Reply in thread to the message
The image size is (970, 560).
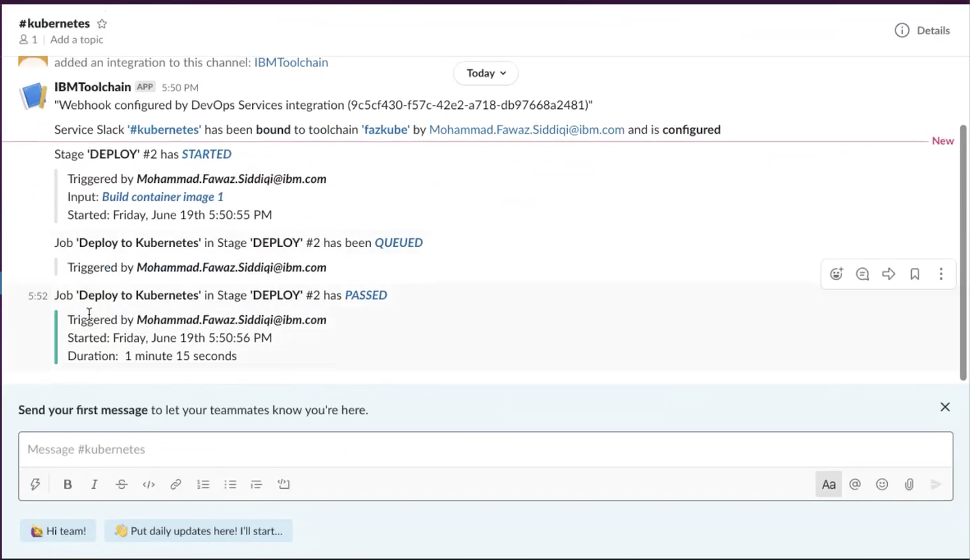862,274
